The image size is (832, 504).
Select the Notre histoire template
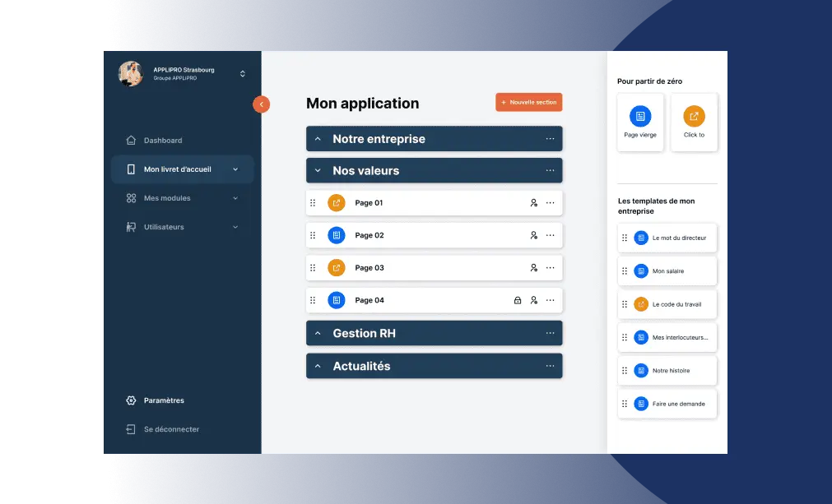coord(667,371)
